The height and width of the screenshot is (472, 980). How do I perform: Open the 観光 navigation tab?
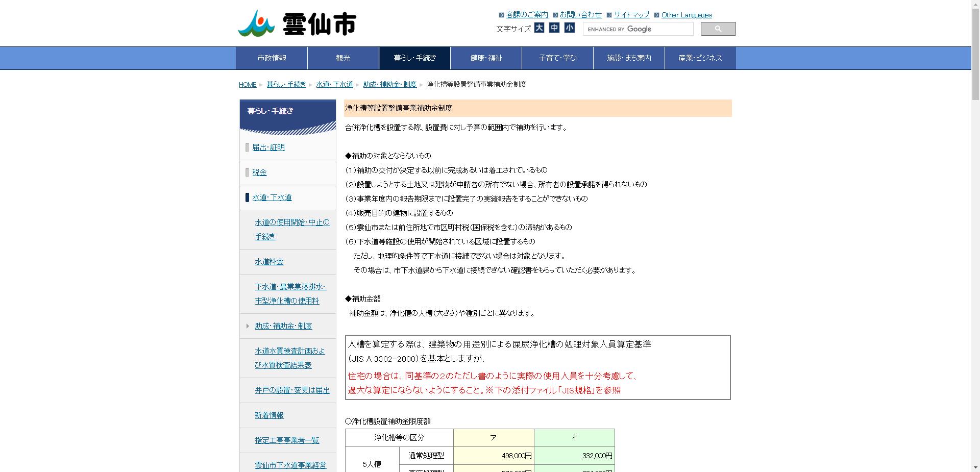pos(342,58)
